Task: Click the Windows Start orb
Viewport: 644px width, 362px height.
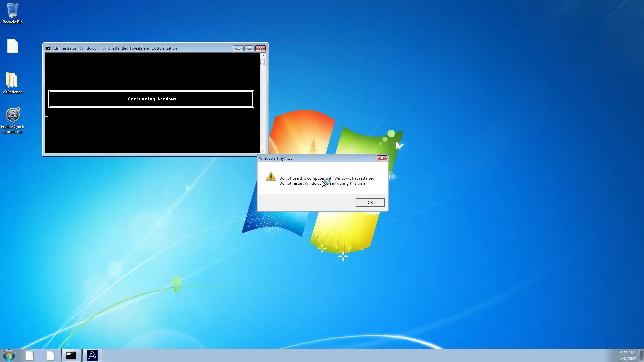Action: tap(9, 355)
